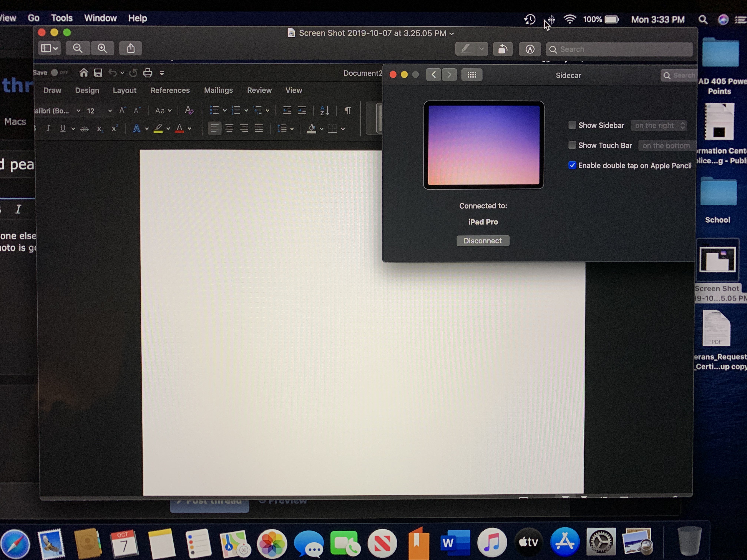Open the bullets list dropdown
This screenshot has width=747, height=560.
[x=225, y=110]
